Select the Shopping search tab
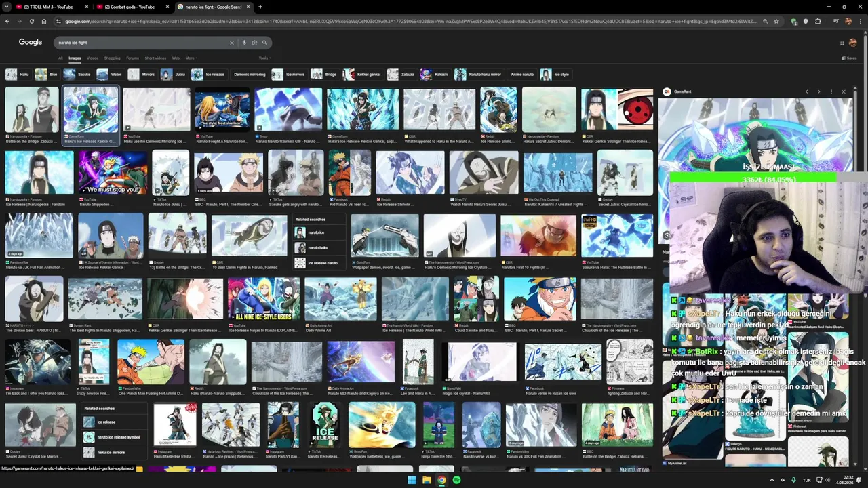 pos(112,58)
